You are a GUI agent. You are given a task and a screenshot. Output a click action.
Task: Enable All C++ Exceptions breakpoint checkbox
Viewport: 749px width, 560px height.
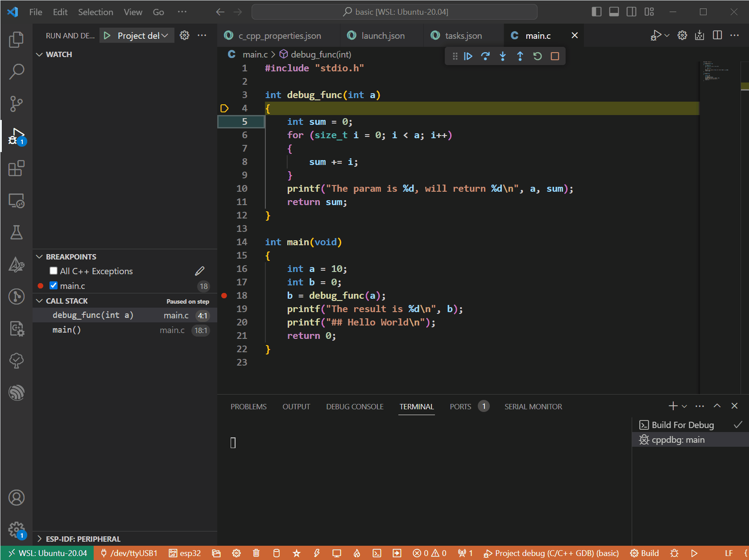pyautogui.click(x=54, y=271)
